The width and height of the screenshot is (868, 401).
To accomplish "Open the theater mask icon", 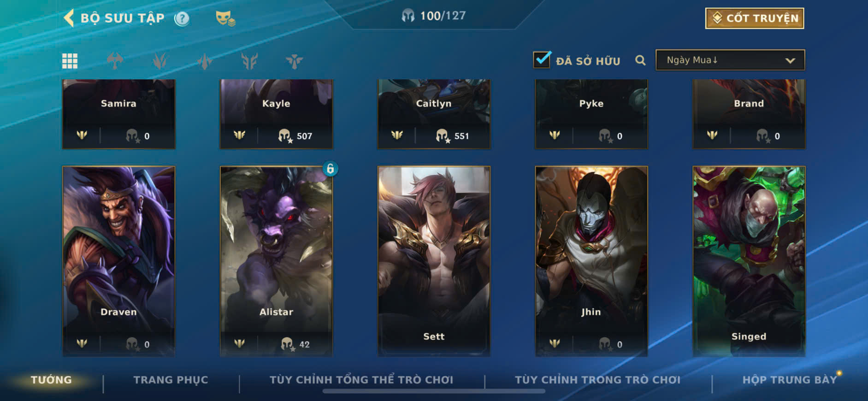I will (225, 18).
